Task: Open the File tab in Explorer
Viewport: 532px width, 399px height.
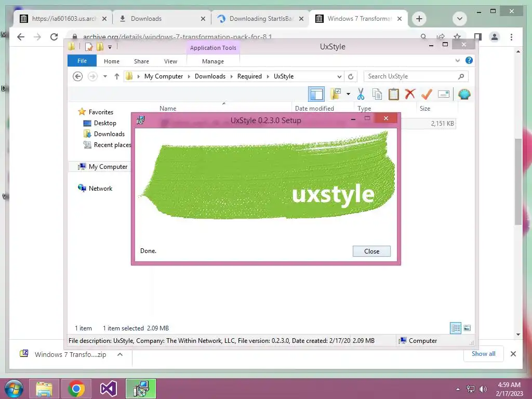Action: [82, 61]
